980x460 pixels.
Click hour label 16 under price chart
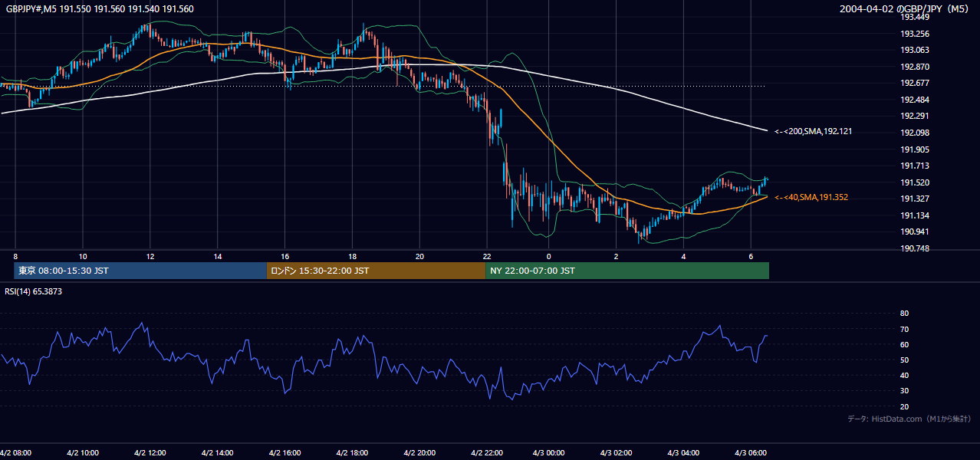[284, 255]
